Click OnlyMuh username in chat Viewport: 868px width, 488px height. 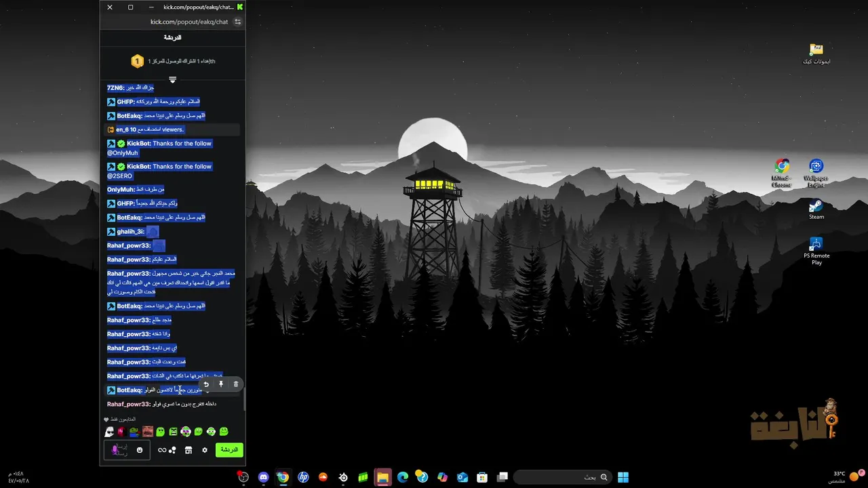tap(121, 190)
